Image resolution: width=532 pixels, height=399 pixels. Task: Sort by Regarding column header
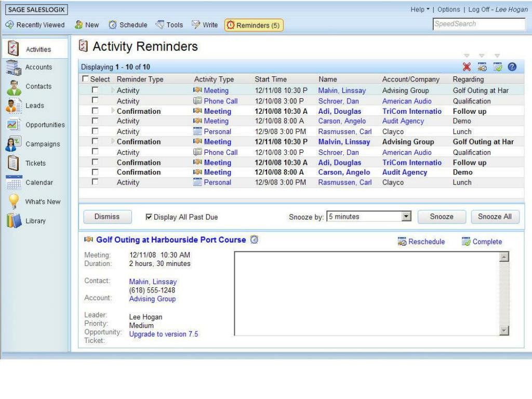point(468,79)
